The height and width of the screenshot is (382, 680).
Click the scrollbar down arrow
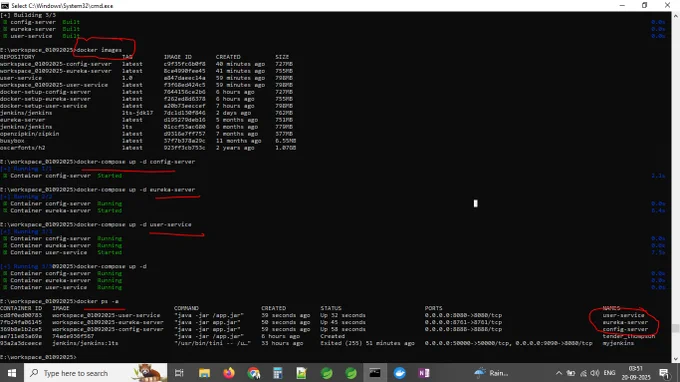point(676,359)
